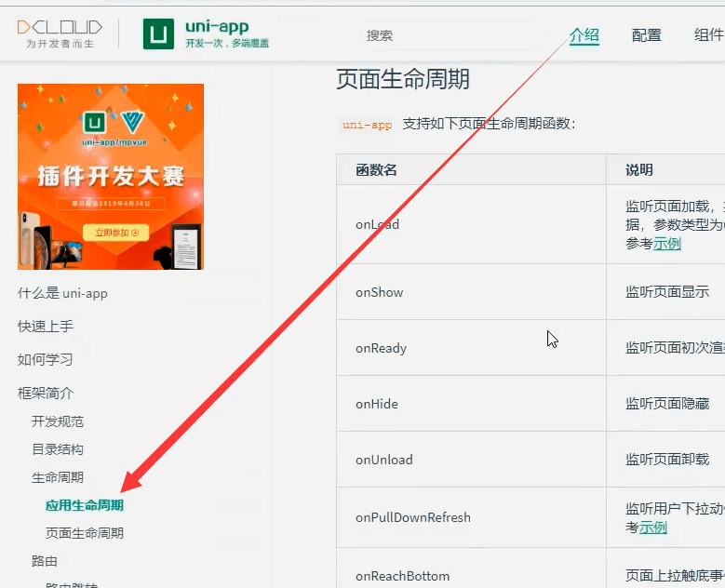Open the 组件 navigation tab
The width and height of the screenshot is (725, 588).
coord(709,35)
